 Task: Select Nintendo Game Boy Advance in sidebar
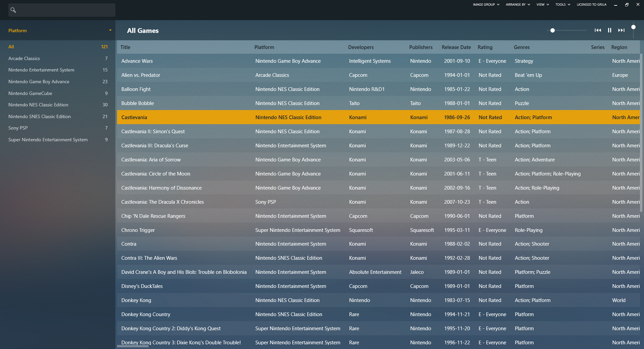pyautogui.click(x=58, y=82)
